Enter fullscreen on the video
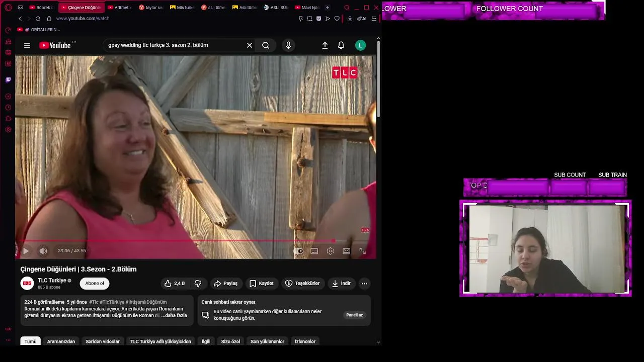The image size is (644, 362). pos(362,251)
